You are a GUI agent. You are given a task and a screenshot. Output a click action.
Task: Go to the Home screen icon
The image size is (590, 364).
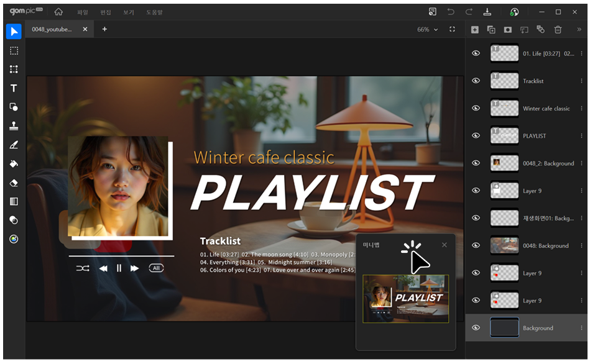58,12
